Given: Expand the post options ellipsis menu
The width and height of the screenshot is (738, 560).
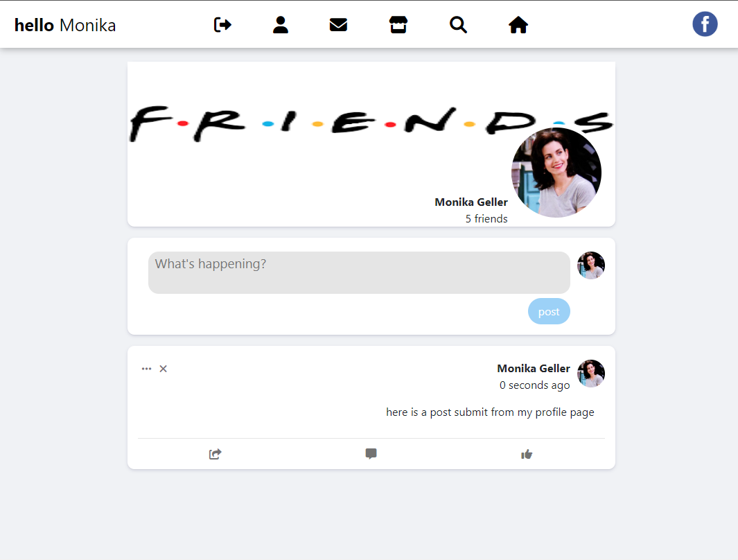Looking at the screenshot, I should pyautogui.click(x=146, y=369).
